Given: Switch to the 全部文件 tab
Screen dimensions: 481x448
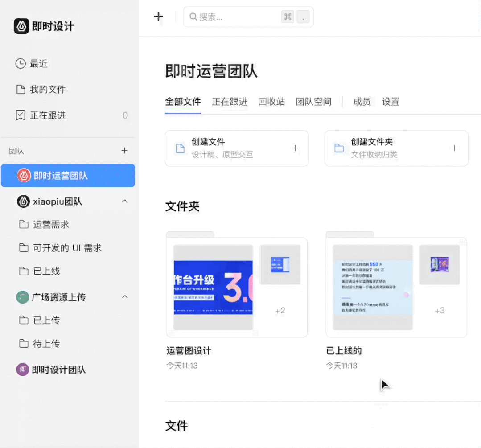Looking at the screenshot, I should pos(183,102).
